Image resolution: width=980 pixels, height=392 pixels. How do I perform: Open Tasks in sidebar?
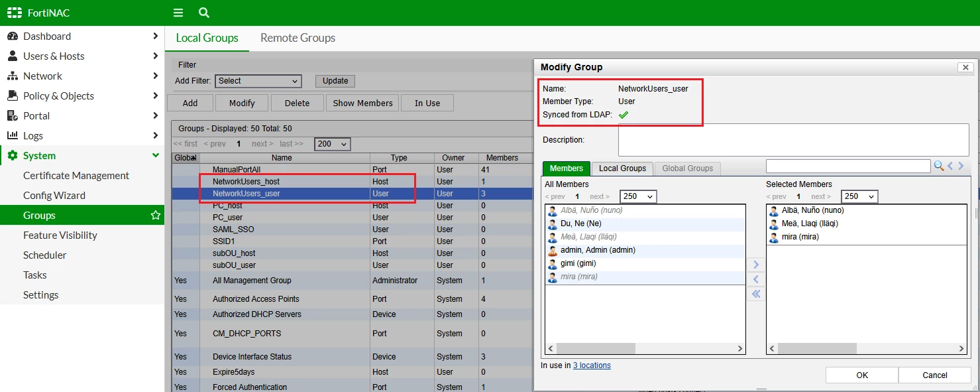click(x=35, y=275)
